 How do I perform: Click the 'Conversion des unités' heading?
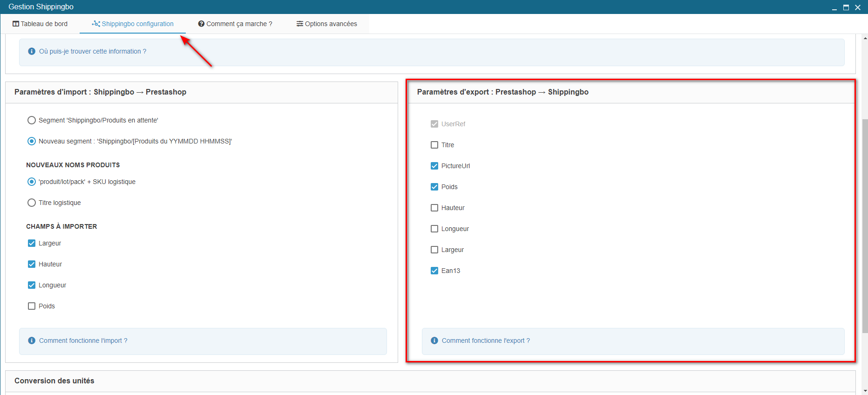click(54, 381)
